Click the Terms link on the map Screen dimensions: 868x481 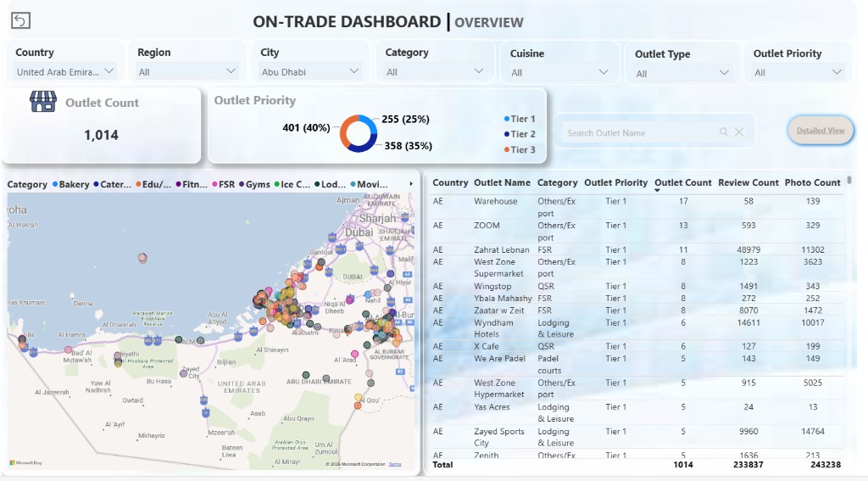(x=395, y=464)
